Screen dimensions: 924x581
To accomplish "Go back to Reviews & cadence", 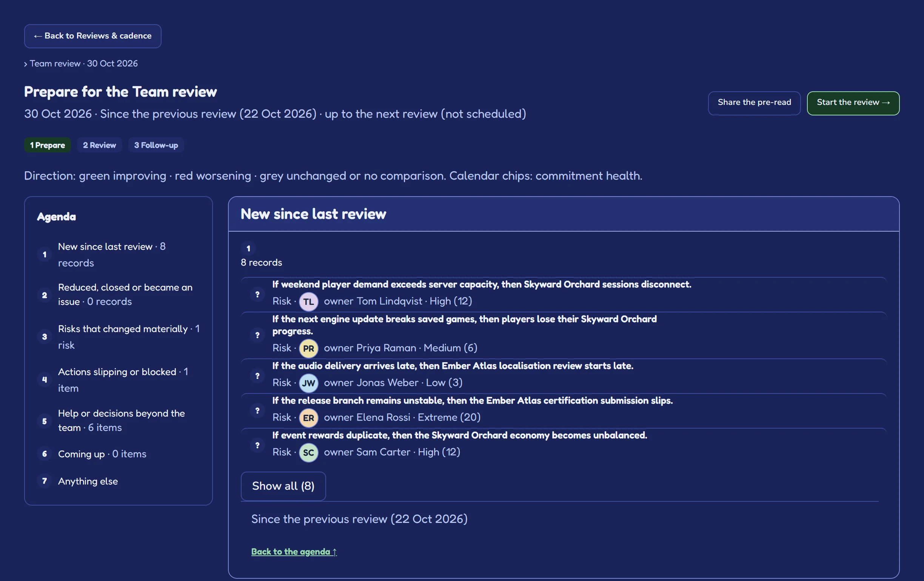I will tap(92, 36).
